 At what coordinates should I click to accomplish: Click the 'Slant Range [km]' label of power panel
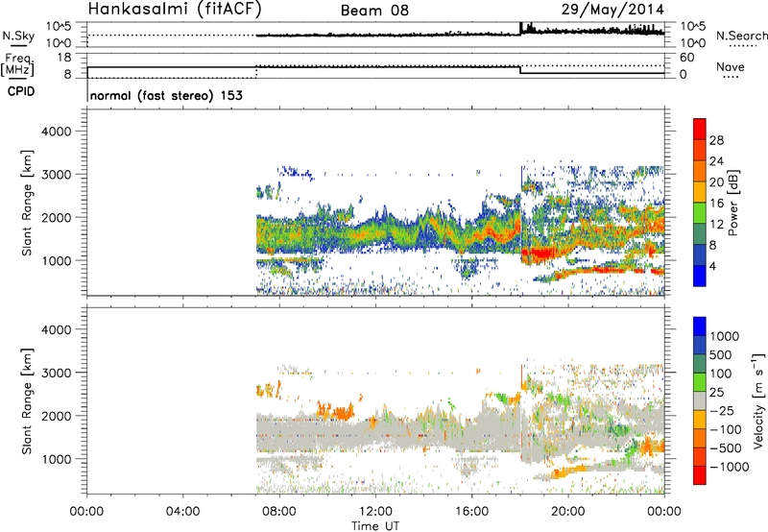pyautogui.click(x=27, y=203)
